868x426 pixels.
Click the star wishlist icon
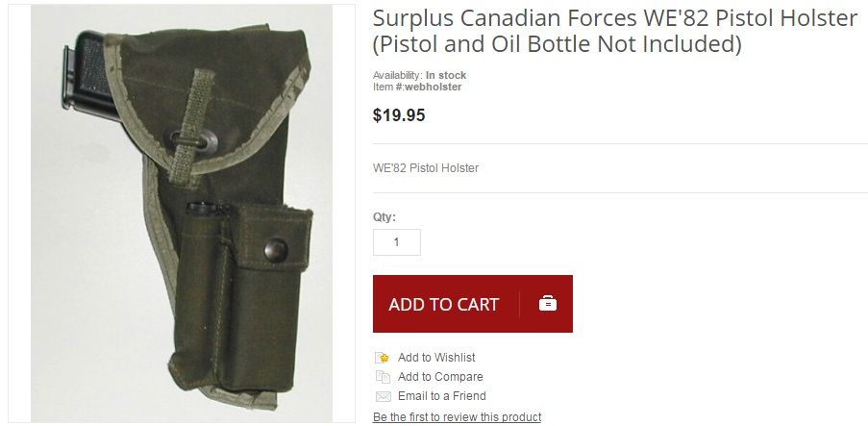tap(383, 358)
